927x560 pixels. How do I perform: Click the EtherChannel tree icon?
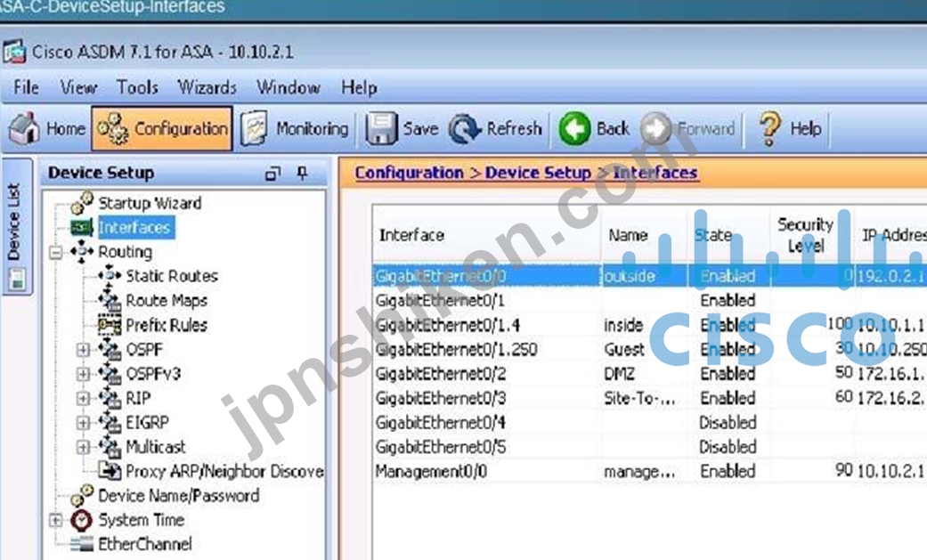click(x=82, y=544)
